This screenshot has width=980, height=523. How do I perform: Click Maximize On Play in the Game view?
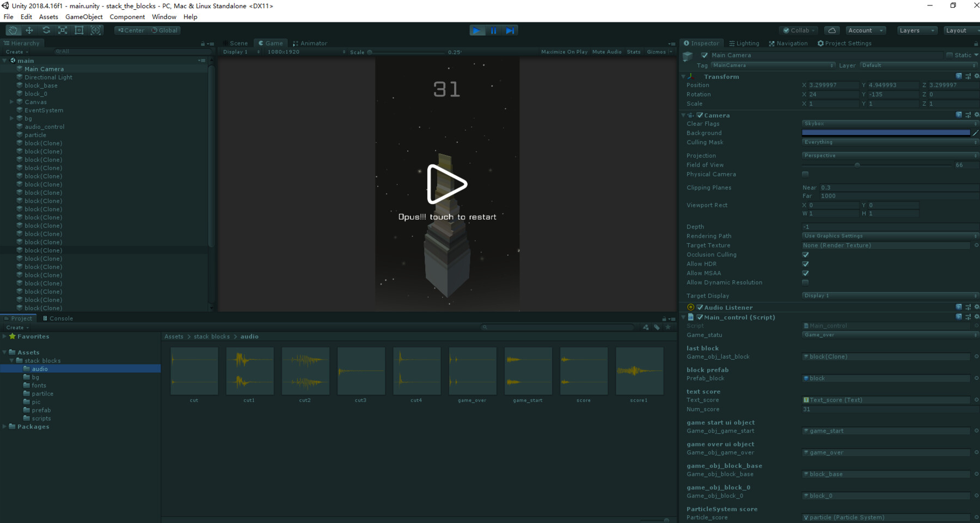(564, 52)
